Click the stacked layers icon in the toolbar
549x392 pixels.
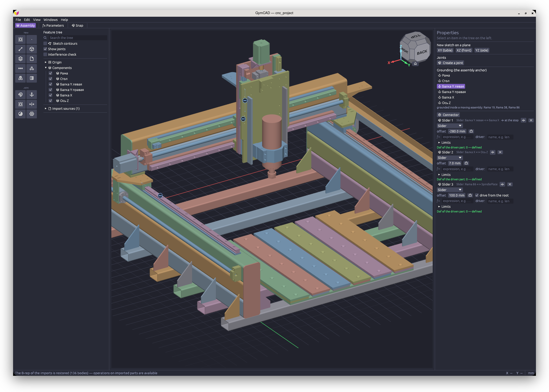coord(20,59)
